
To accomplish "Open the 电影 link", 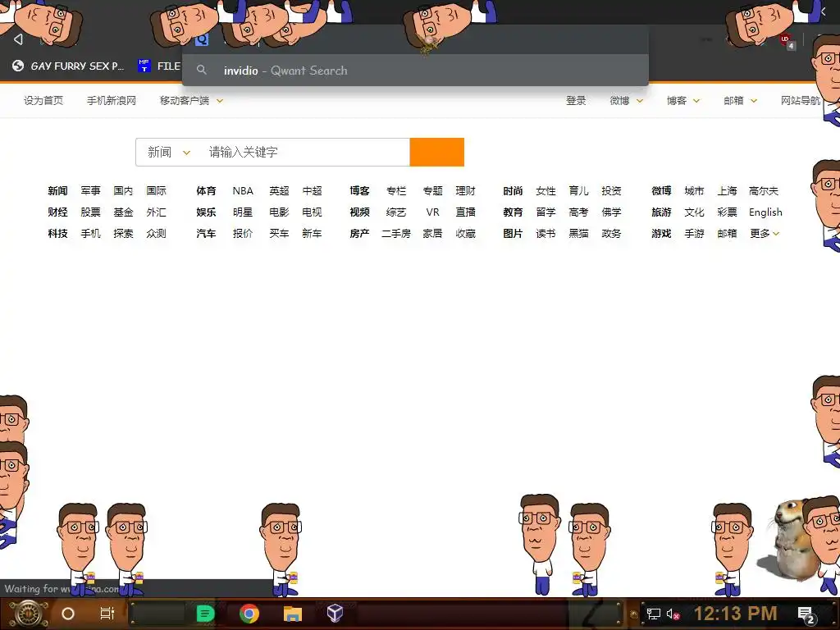I will 279,212.
